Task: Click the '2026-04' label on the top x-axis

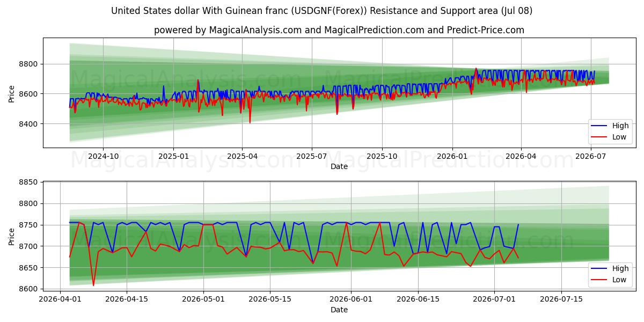Action: pos(521,156)
